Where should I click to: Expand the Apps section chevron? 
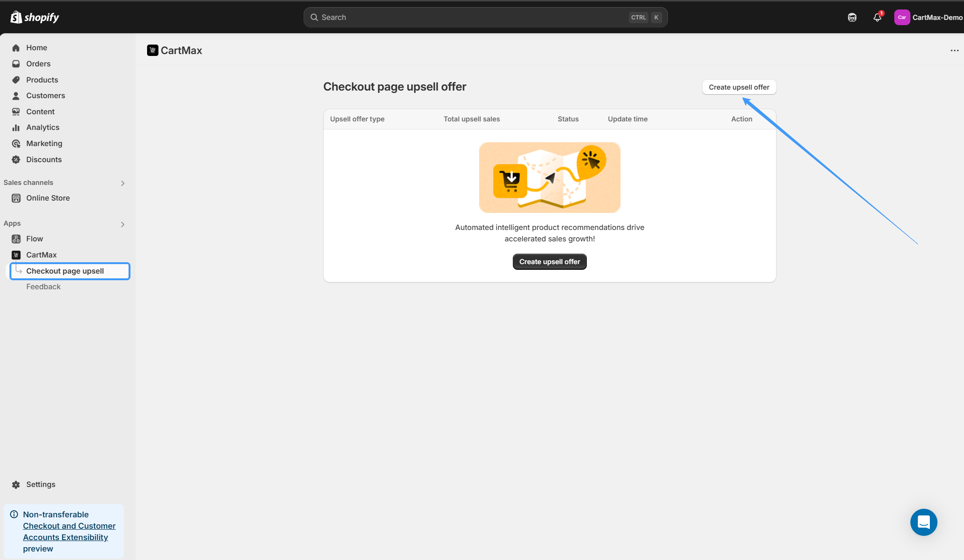click(122, 224)
